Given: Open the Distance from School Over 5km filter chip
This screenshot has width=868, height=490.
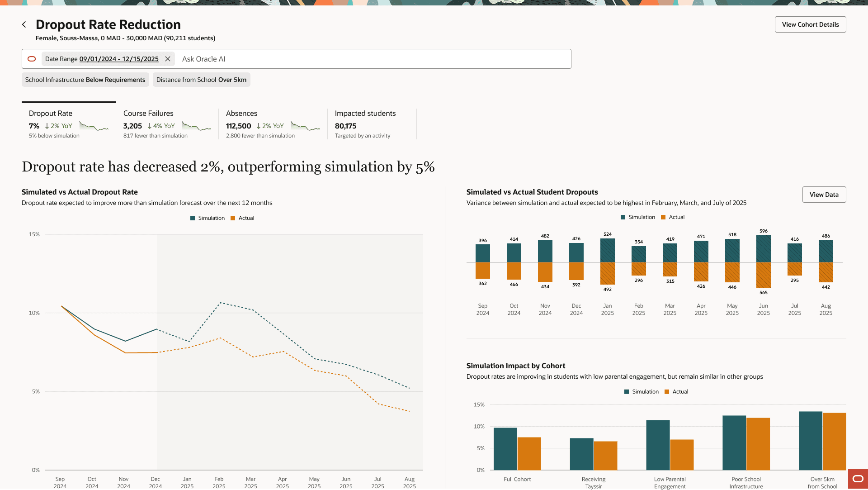Looking at the screenshot, I should click(201, 80).
